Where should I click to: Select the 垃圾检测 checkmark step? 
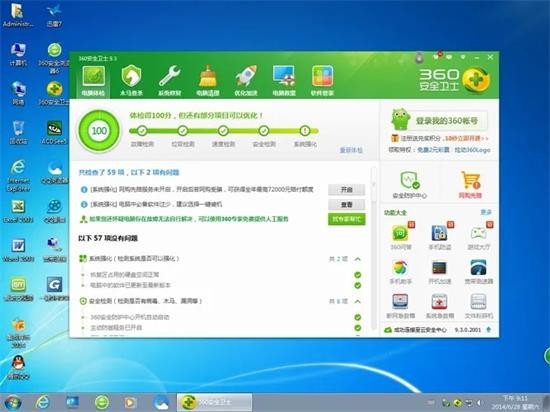[x=182, y=131]
